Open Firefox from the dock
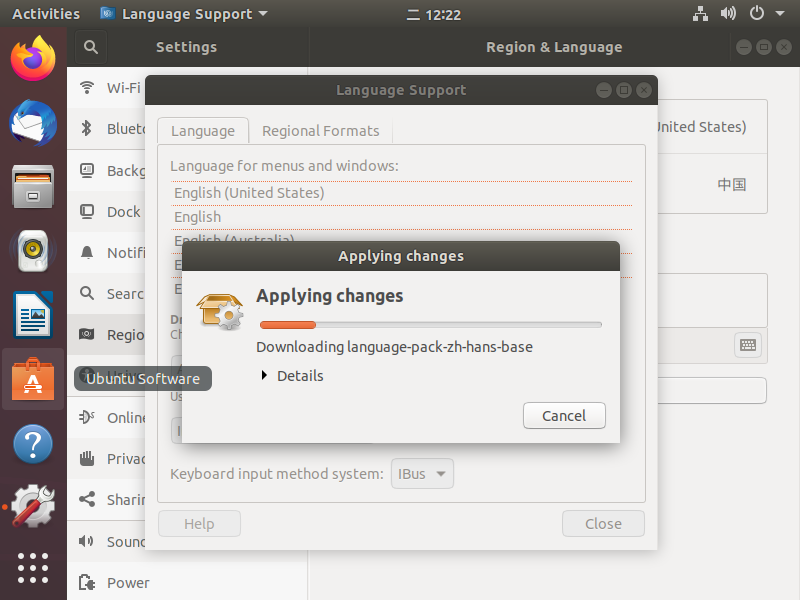800x600 pixels. click(x=33, y=59)
